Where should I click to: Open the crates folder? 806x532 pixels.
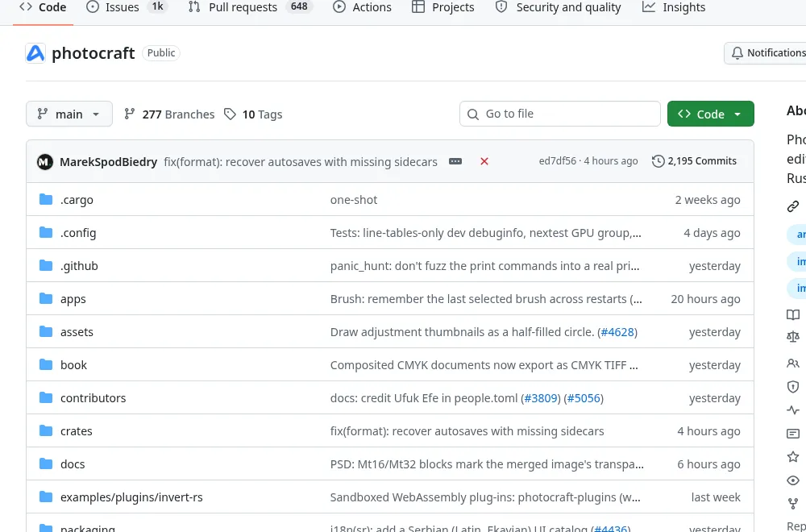(x=76, y=431)
